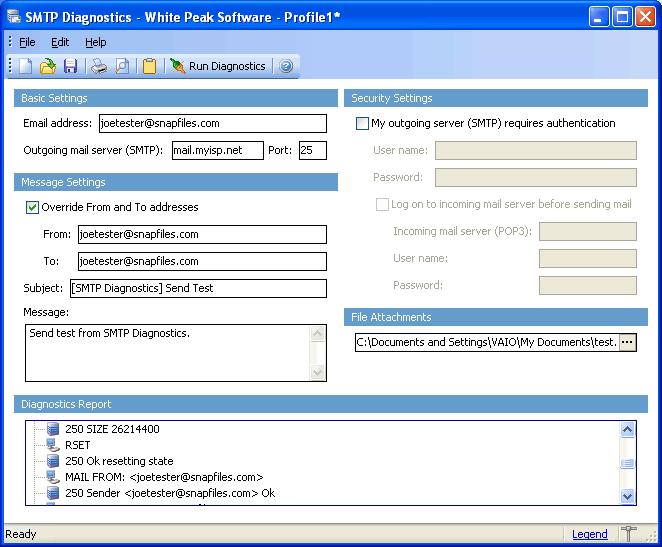Viewport: 662px width, 547px height.
Task: Click the POP3 Password field
Action: (x=588, y=286)
